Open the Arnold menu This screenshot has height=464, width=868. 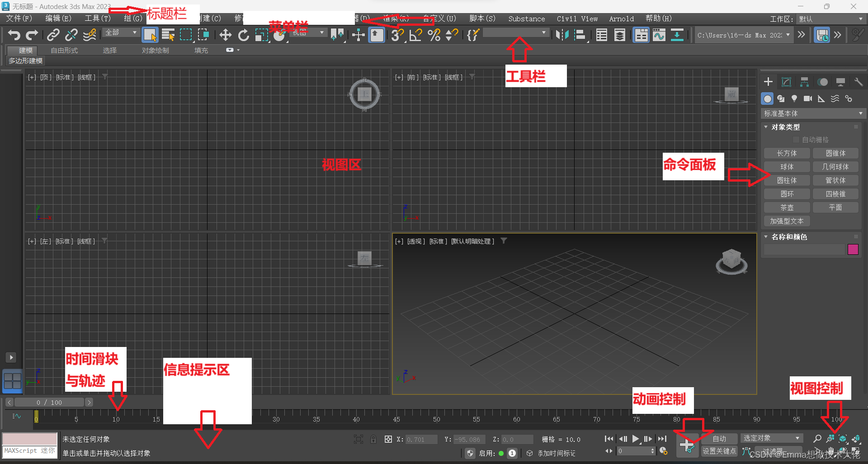point(621,19)
